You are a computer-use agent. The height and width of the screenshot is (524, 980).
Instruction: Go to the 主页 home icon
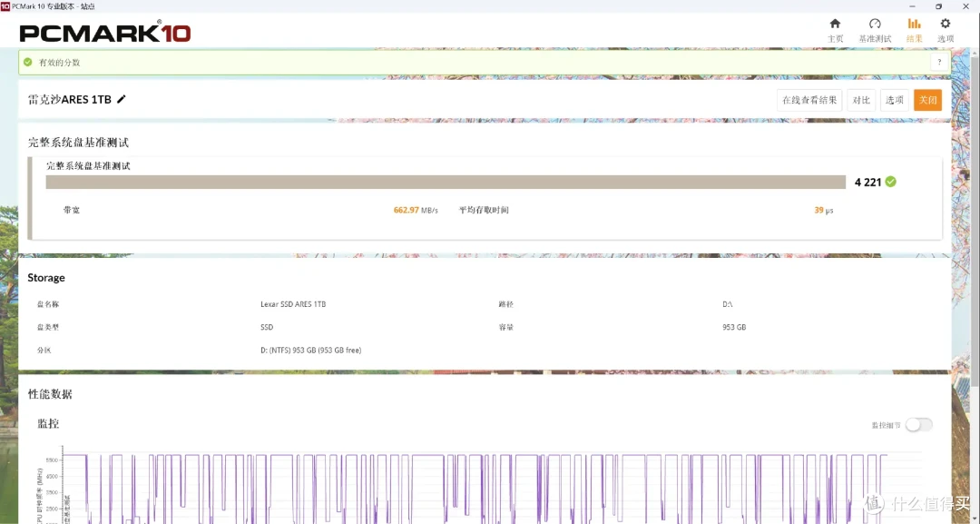(835, 24)
